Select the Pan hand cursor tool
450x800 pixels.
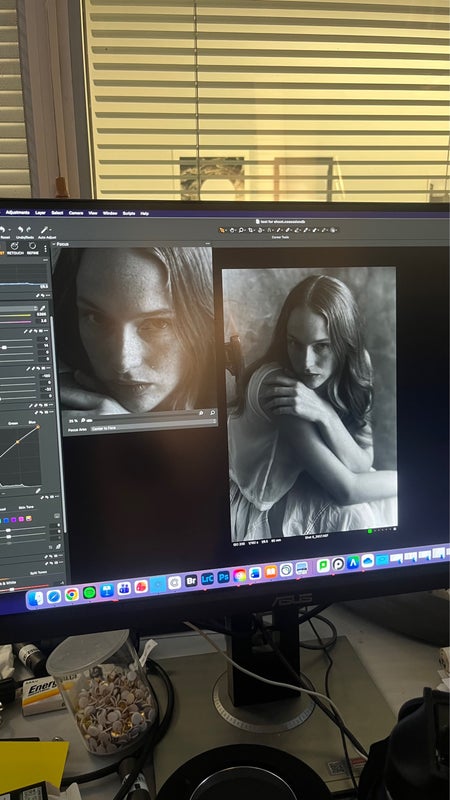[x=232, y=230]
